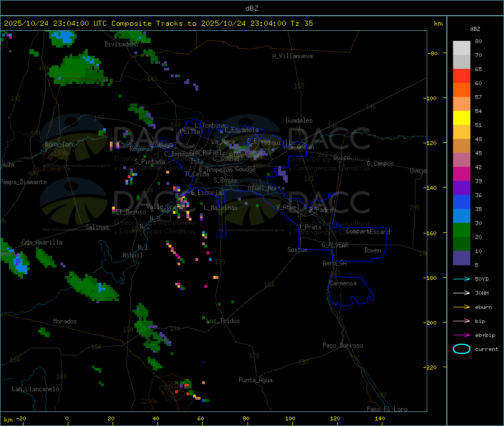Click the cyan 50YD arrow legend icon
This screenshot has height=426, width=504.
[461, 279]
